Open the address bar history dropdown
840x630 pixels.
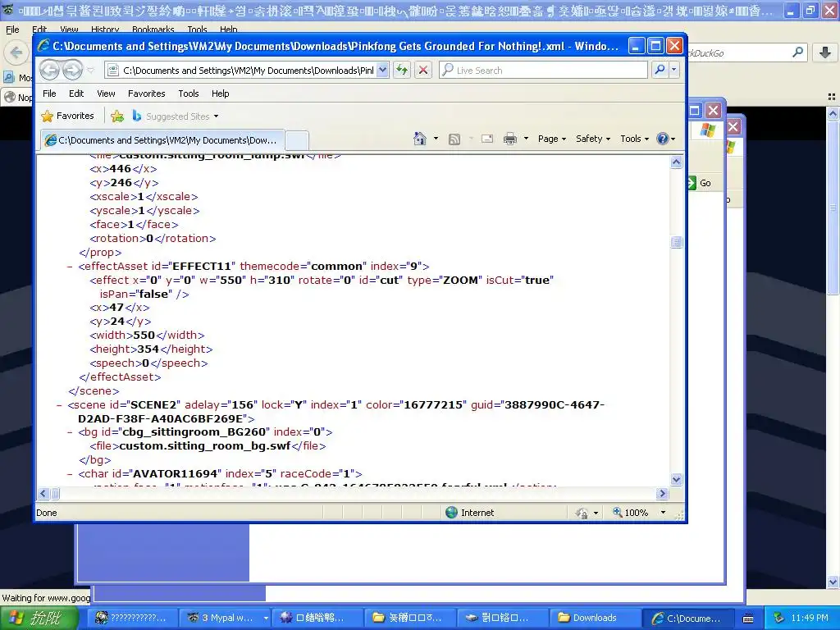pyautogui.click(x=382, y=70)
